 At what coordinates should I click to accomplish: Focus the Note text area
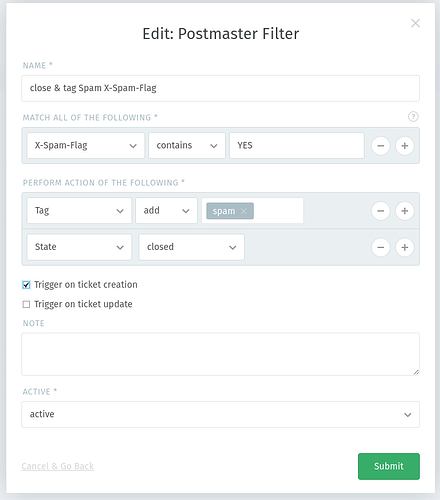click(220, 354)
